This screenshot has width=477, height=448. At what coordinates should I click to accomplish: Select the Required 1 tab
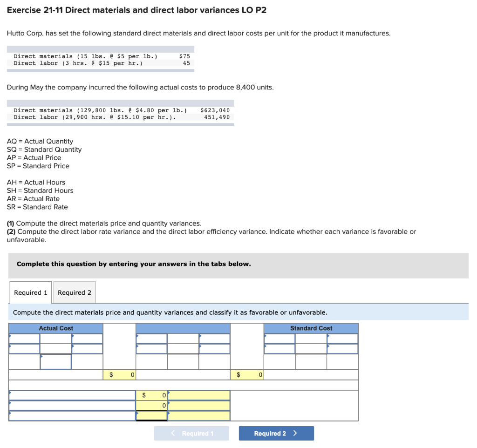(x=30, y=292)
